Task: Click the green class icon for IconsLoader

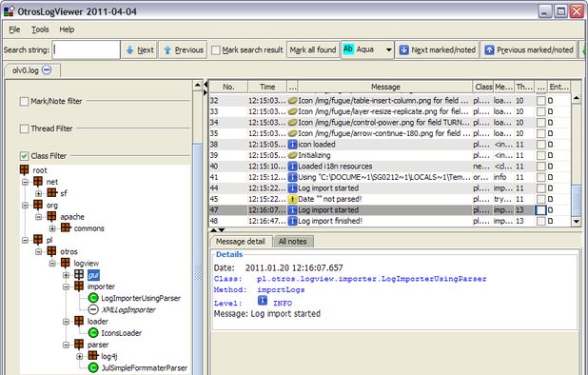Action: pos(93,332)
